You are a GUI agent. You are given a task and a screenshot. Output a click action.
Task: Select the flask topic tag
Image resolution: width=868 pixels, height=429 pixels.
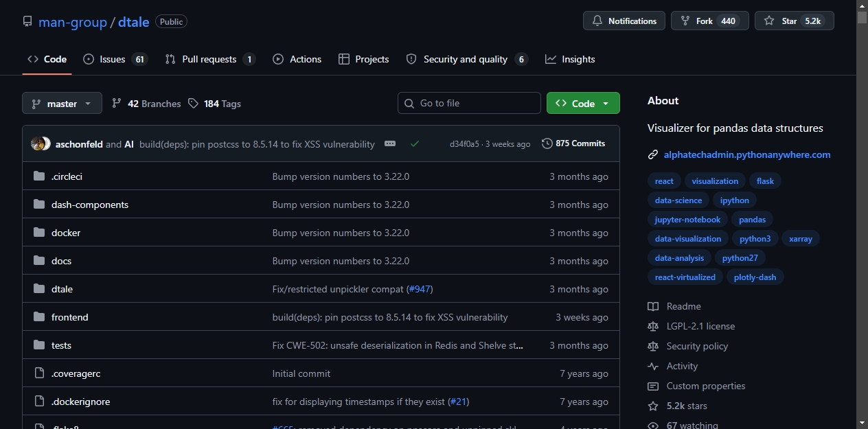765,181
